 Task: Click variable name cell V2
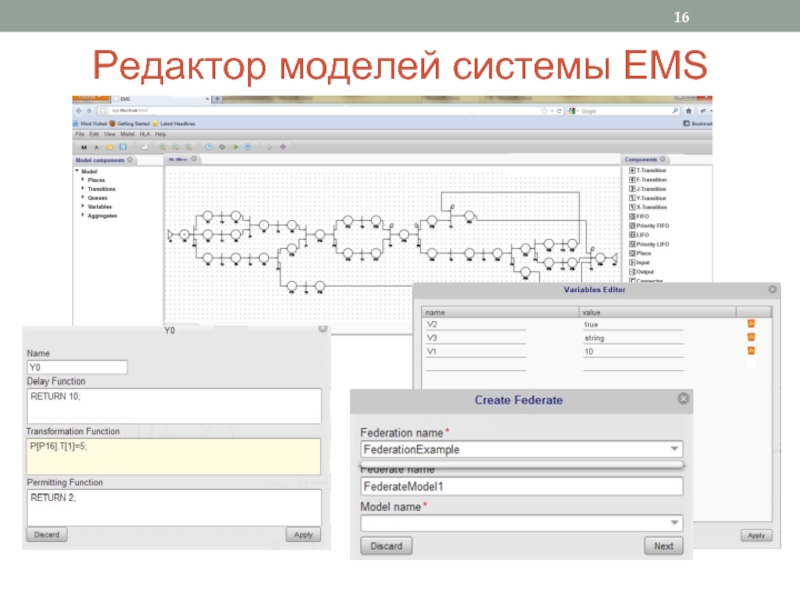tap(476, 324)
